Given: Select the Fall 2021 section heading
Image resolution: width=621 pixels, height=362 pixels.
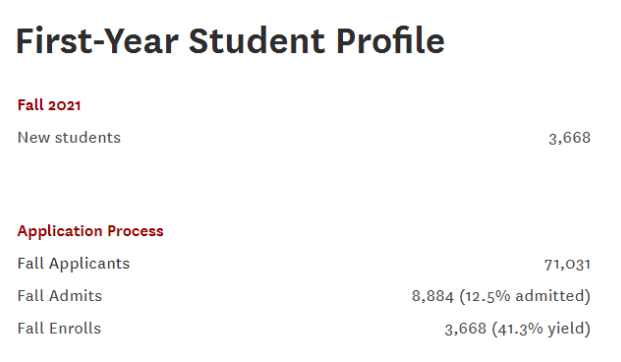Looking at the screenshot, I should point(49,105).
